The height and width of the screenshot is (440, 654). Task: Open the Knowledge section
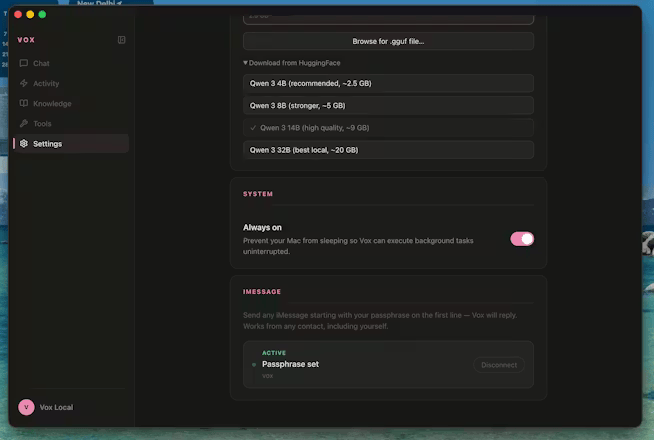(71, 103)
